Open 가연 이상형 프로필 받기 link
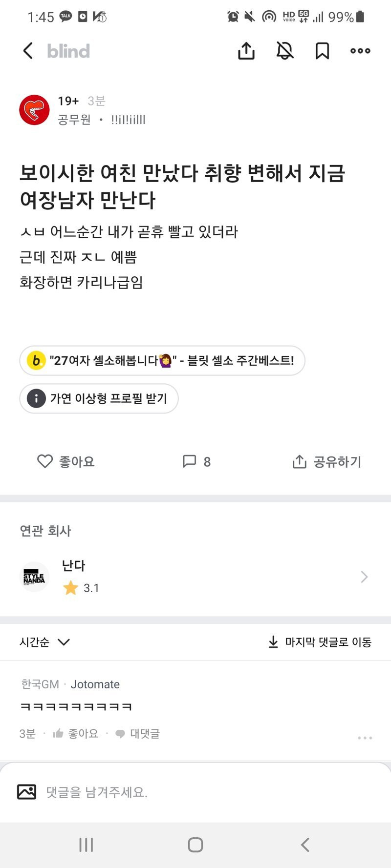The width and height of the screenshot is (391, 868). [x=99, y=399]
